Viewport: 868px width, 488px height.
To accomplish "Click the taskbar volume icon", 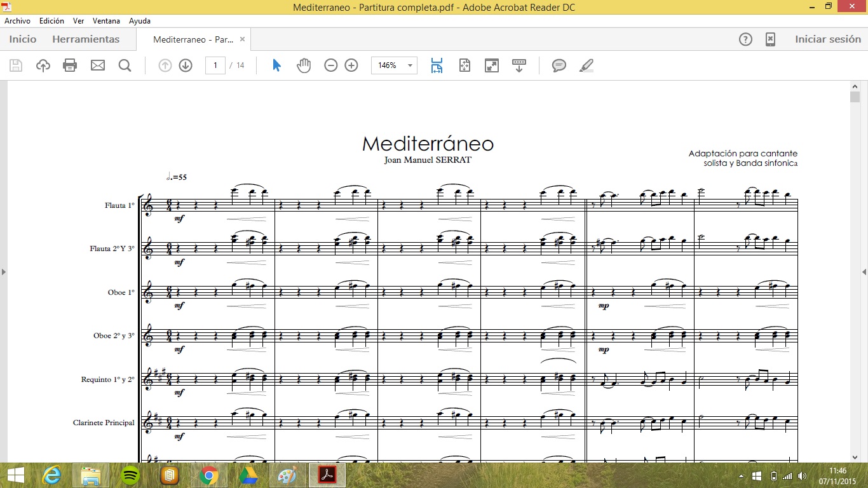I will 802,475.
